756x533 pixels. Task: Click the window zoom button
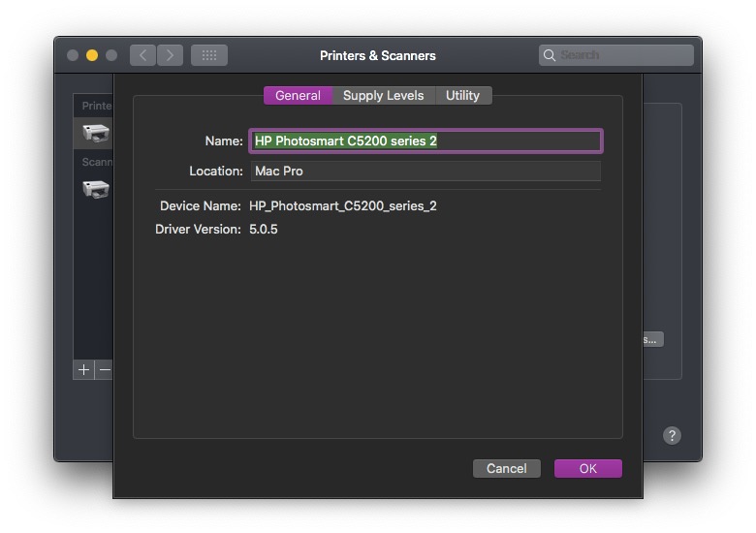[111, 55]
